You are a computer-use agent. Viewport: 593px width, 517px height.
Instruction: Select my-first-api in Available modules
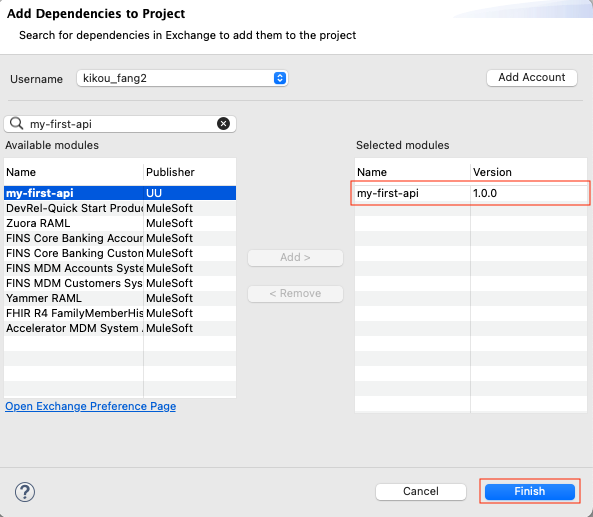tap(120, 193)
